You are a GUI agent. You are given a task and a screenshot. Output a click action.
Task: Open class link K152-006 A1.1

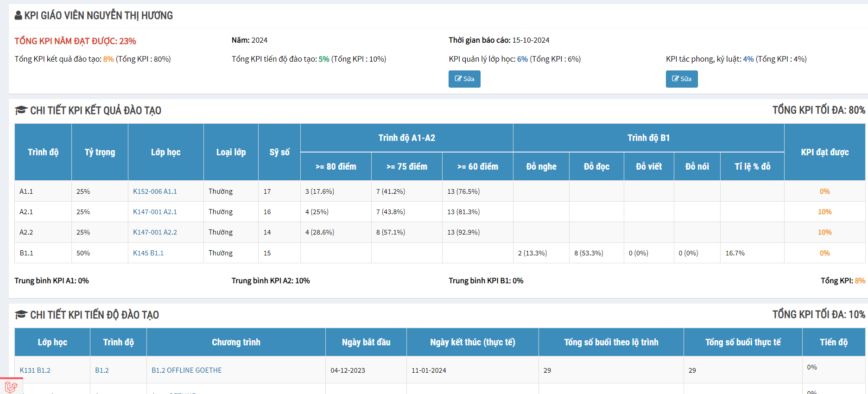point(155,191)
